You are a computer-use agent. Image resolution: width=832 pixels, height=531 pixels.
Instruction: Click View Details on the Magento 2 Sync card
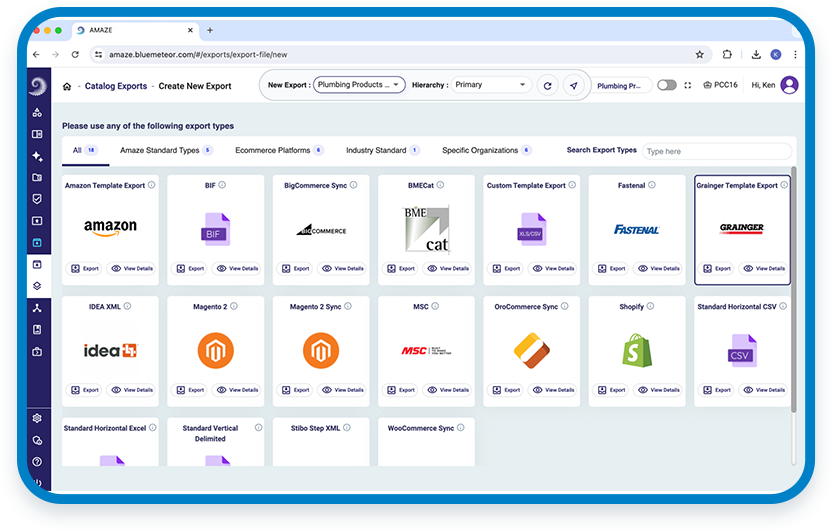(x=342, y=390)
